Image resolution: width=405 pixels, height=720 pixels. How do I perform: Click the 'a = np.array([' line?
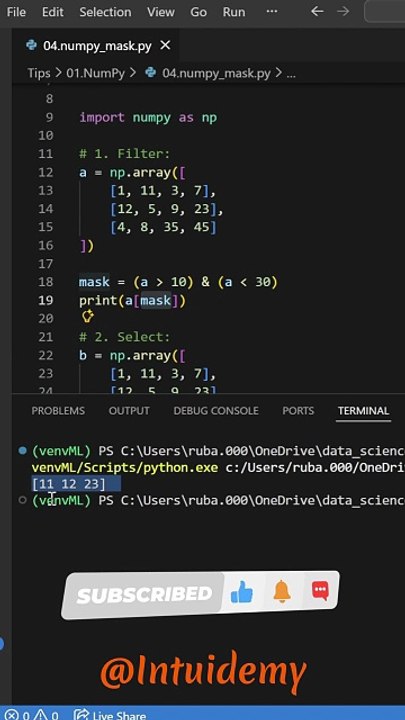(133, 172)
